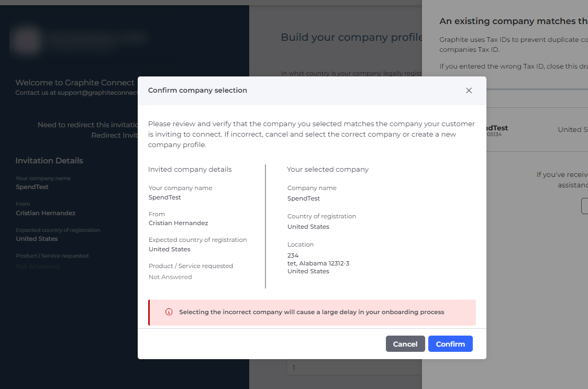Screen dimensions: 588x389
Task: Click 'Build your company profile' heading
Action: pyautogui.click(x=351, y=37)
